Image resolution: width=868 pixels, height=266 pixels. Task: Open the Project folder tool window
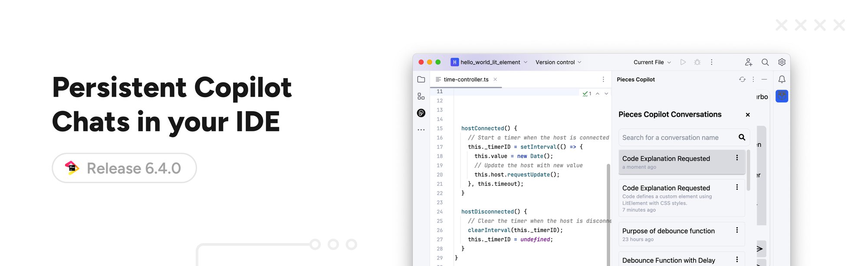[421, 79]
